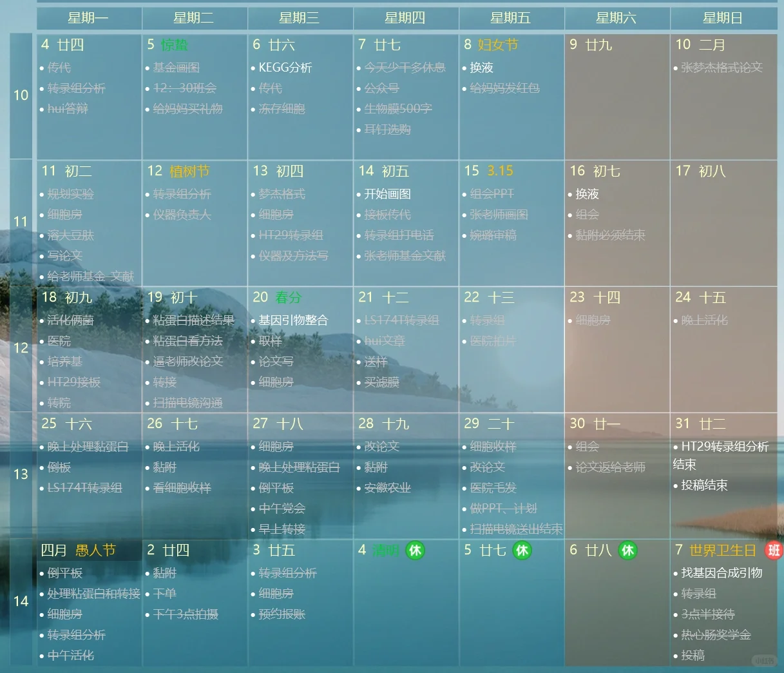Select the 扫描电镜送出结束 entry
The image size is (784, 673).
click(517, 529)
